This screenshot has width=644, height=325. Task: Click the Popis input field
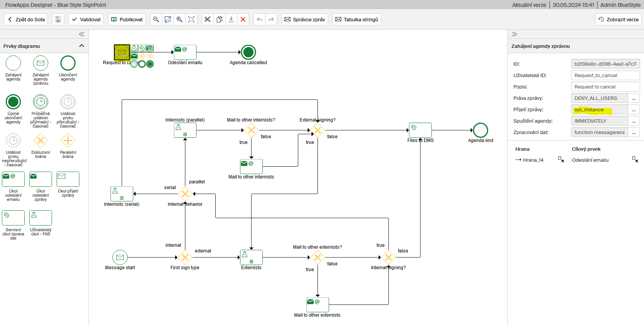pos(605,87)
